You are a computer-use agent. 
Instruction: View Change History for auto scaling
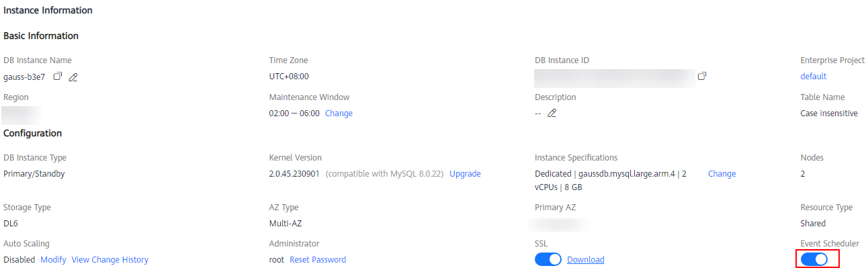(110, 260)
